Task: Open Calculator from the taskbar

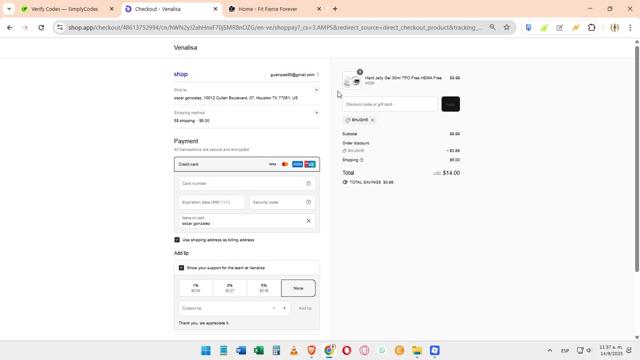Action: tap(276, 350)
